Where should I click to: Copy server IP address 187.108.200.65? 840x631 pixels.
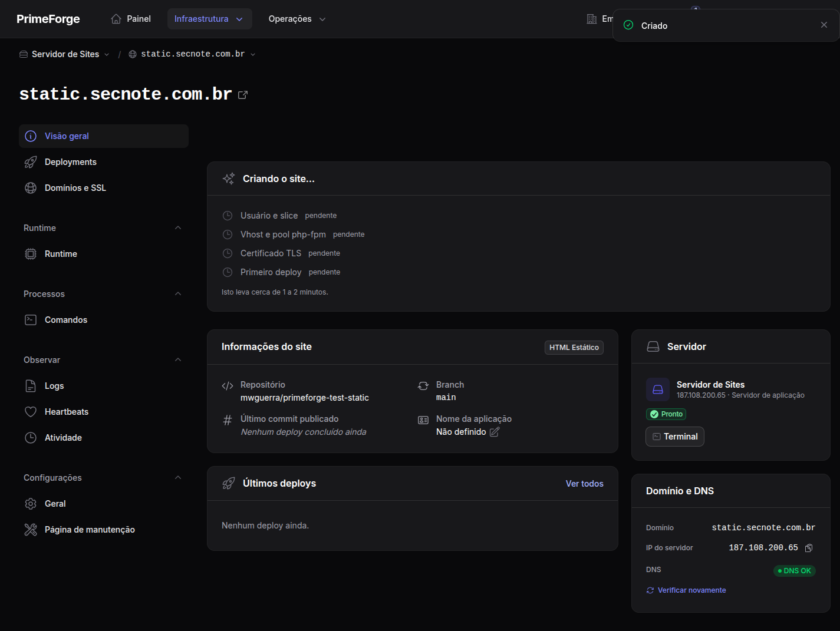point(809,548)
